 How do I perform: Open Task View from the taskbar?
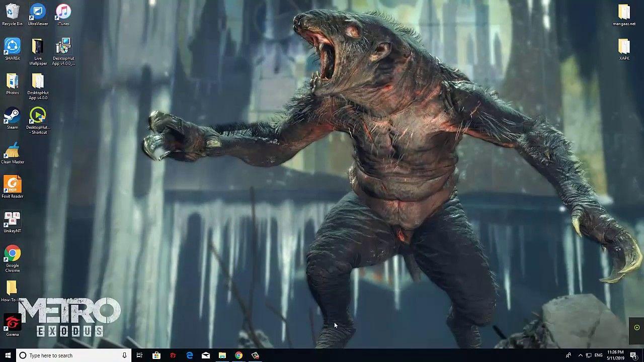click(140, 355)
